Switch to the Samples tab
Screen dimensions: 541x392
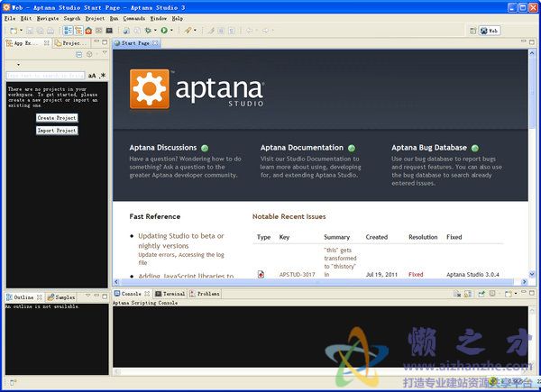[x=61, y=297]
